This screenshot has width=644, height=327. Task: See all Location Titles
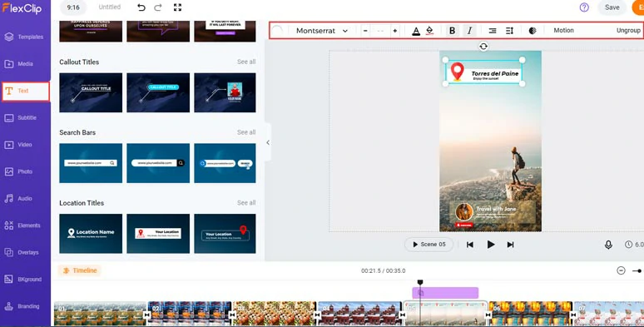click(x=246, y=203)
